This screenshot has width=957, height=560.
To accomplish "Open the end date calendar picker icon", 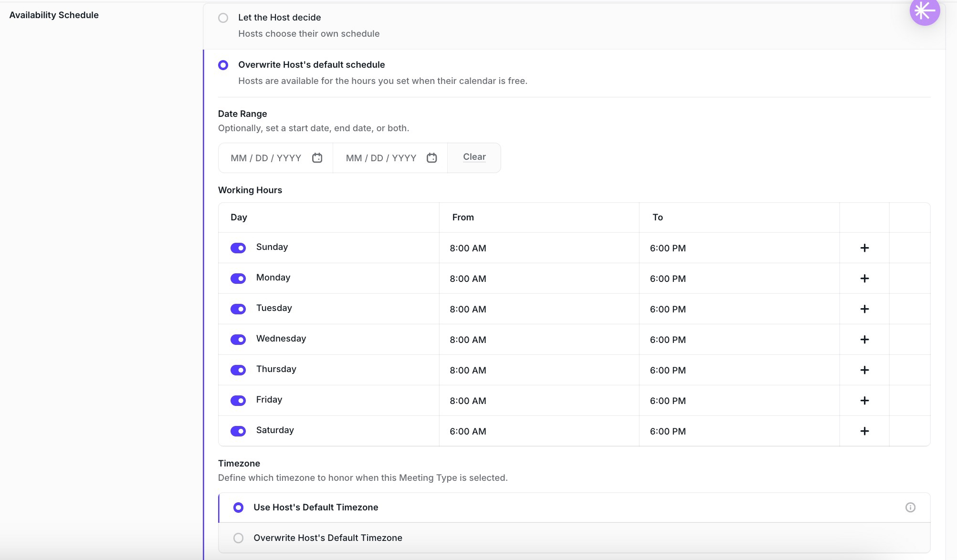I will (432, 158).
